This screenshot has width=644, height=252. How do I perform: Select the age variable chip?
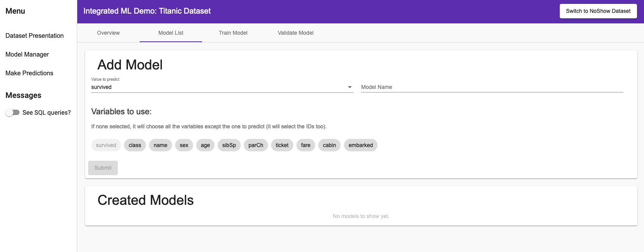205,145
